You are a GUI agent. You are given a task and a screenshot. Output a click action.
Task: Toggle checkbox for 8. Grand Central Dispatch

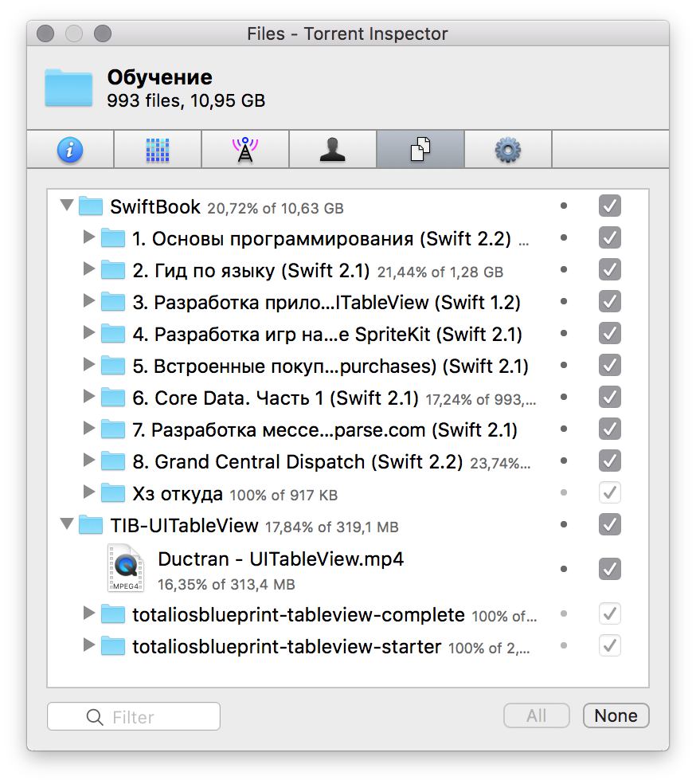609,461
